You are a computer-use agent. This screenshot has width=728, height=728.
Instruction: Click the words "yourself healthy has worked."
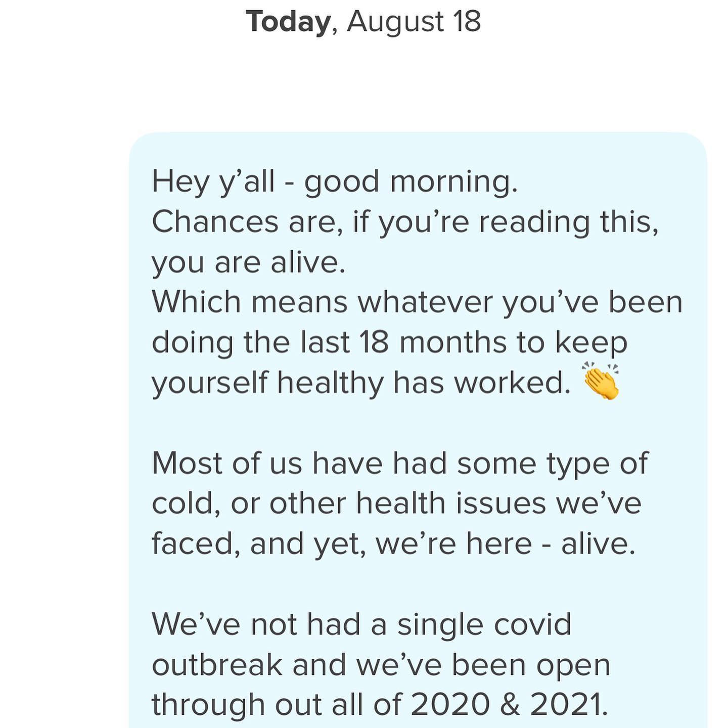pos(361,383)
